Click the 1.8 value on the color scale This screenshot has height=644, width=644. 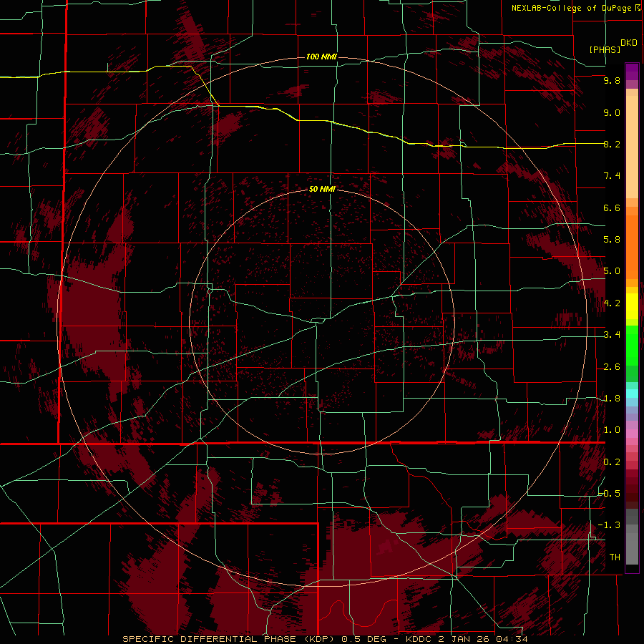tap(612, 399)
